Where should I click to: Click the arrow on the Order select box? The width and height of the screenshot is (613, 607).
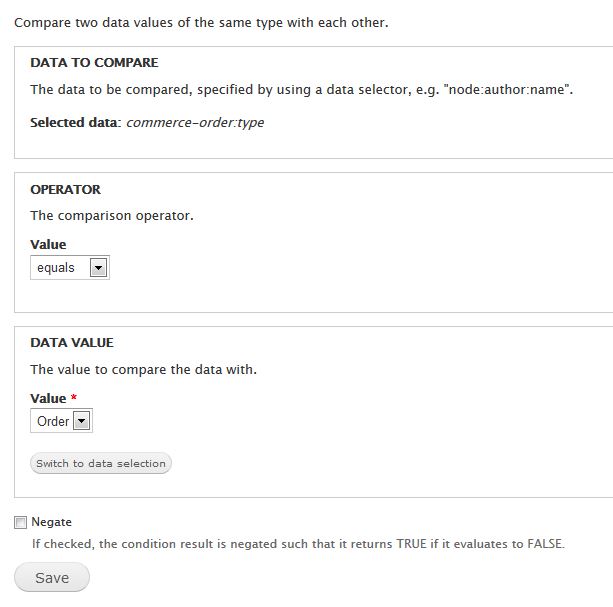(x=81, y=421)
